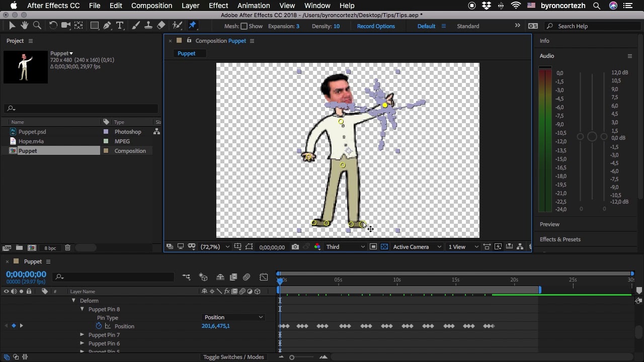644x362 pixels.
Task: Open the Layer menu
Action: point(190,6)
